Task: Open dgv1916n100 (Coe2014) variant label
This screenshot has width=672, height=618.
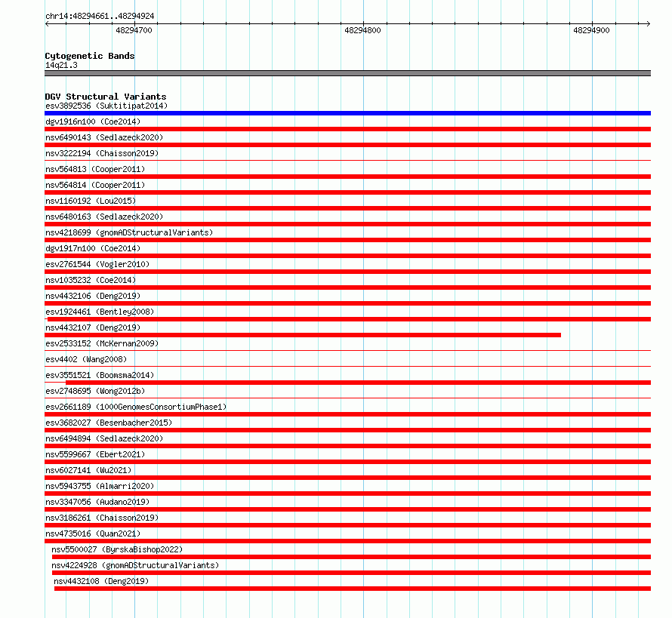Action: (x=93, y=121)
